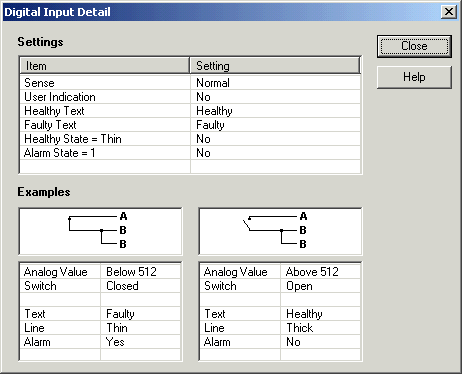Select the Healthy Text row label
462x374 pixels.
[x=54, y=111]
